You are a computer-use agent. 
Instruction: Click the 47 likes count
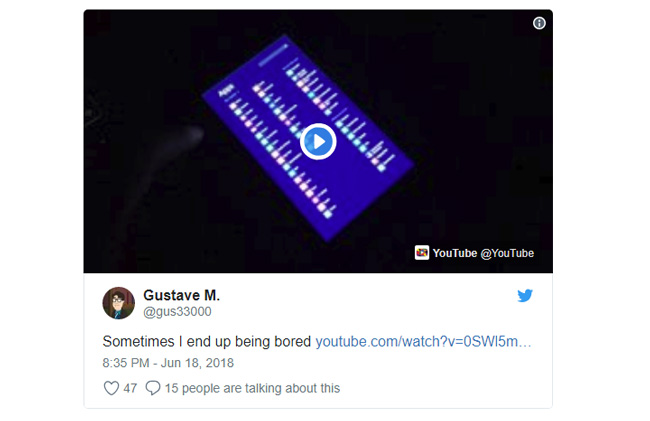[130, 388]
